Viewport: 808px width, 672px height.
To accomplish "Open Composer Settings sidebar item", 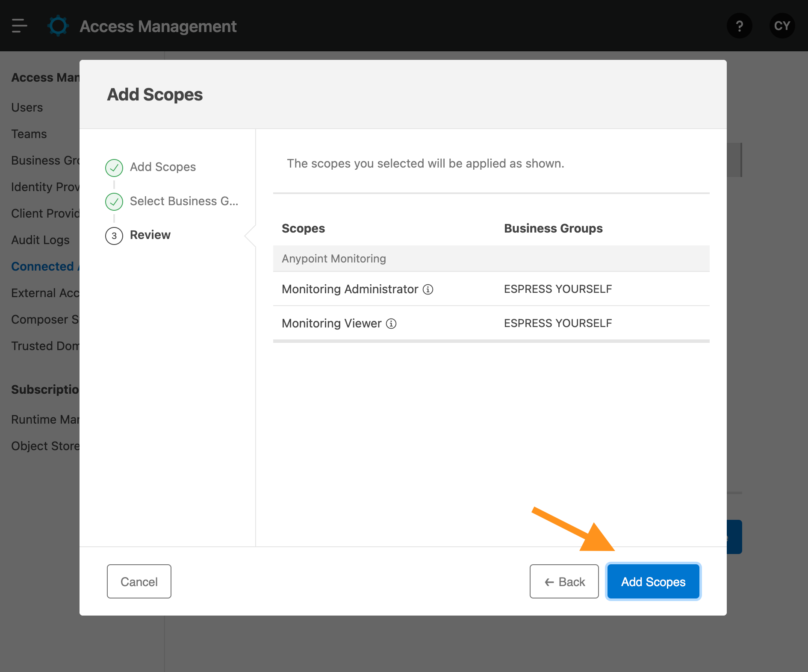I will click(45, 319).
